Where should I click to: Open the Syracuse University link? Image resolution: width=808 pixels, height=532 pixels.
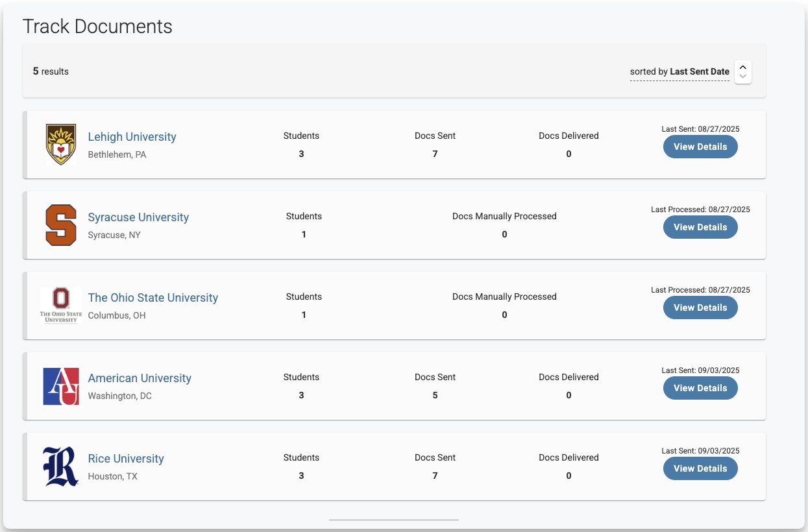pos(138,217)
